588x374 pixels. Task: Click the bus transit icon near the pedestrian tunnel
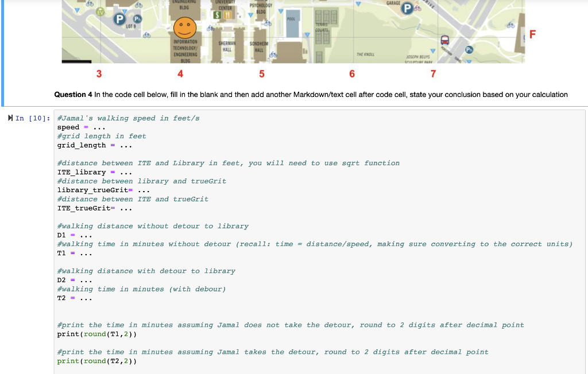click(444, 39)
